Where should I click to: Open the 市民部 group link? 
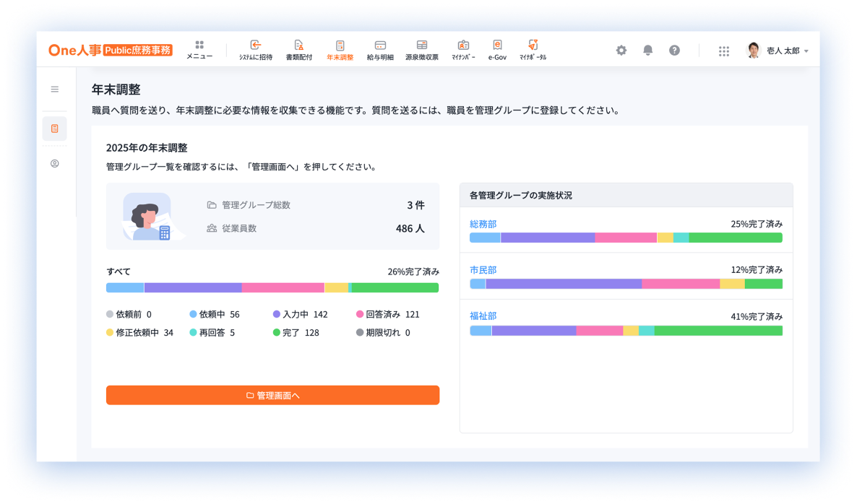coord(483,270)
